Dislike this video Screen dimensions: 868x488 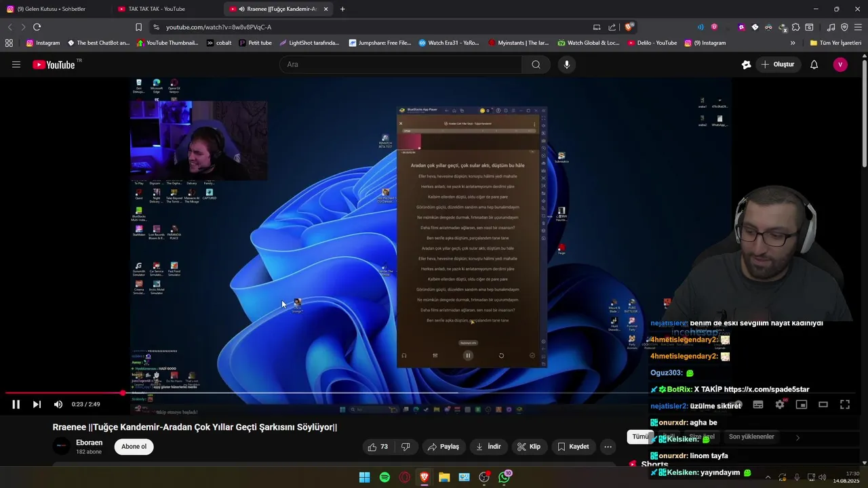click(406, 447)
